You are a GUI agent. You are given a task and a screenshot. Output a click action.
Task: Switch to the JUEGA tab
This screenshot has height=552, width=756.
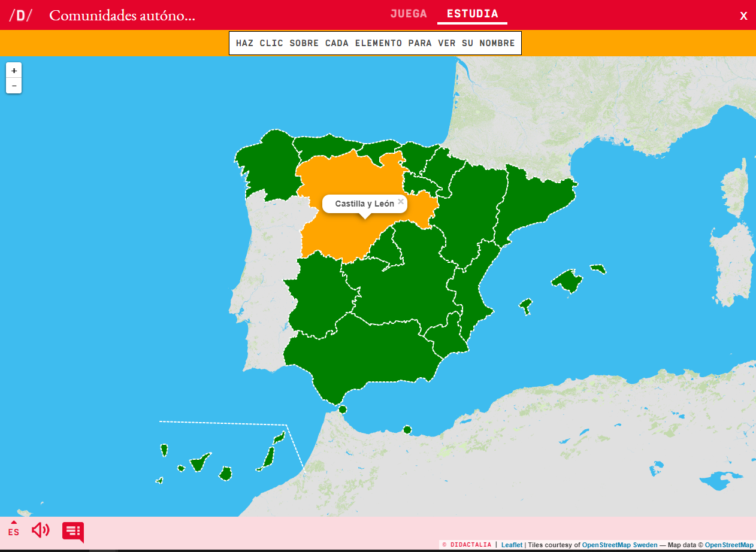pyautogui.click(x=409, y=14)
